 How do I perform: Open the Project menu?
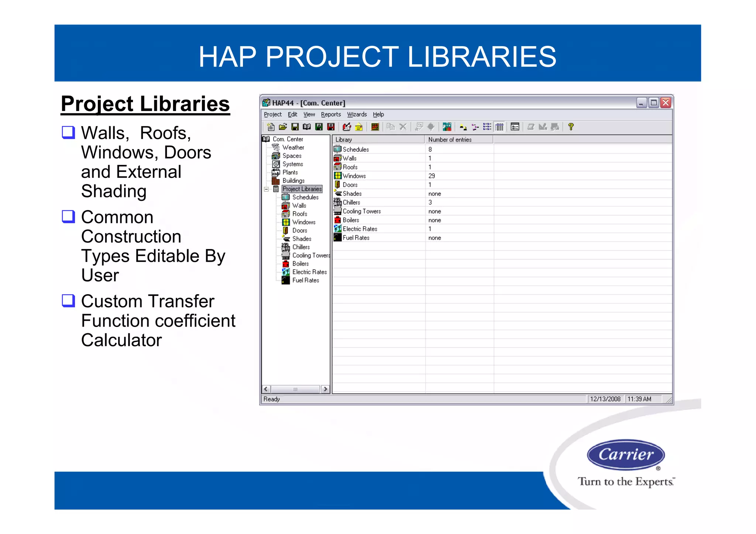[273, 114]
